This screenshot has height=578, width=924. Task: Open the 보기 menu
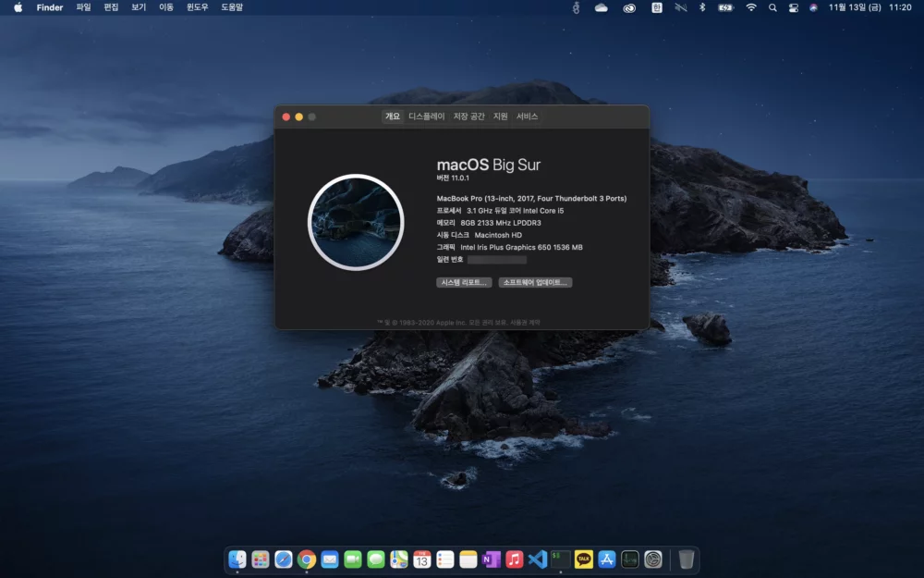(139, 7)
